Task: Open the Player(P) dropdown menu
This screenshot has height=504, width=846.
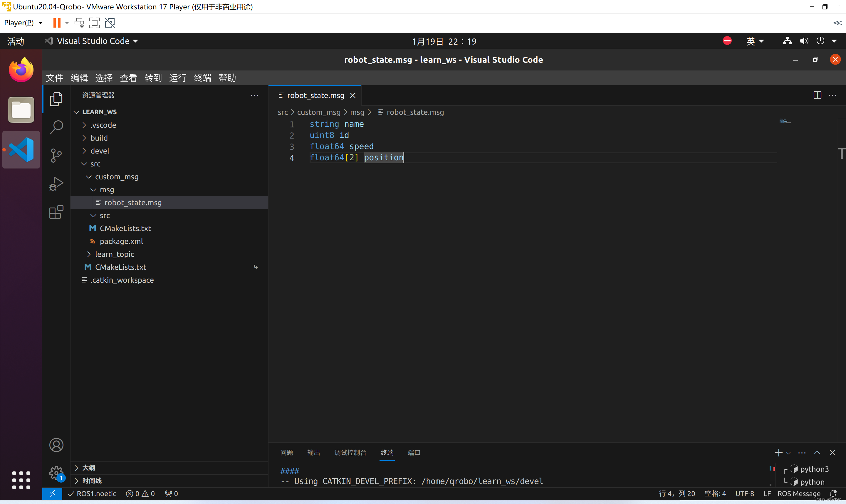Action: point(23,23)
